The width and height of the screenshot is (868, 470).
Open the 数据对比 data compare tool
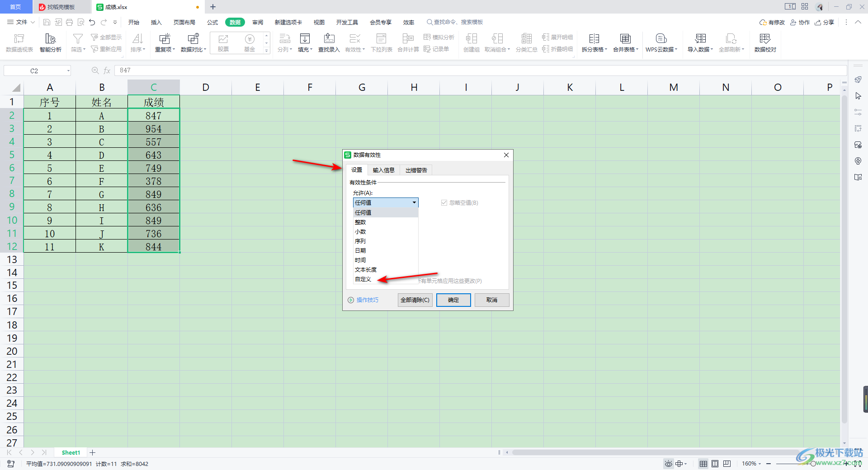(193, 43)
